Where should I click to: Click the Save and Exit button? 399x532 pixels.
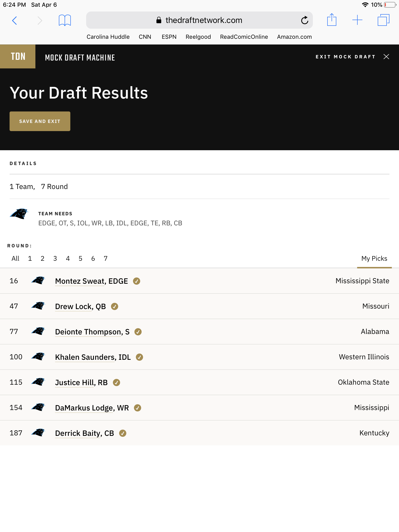(x=40, y=121)
